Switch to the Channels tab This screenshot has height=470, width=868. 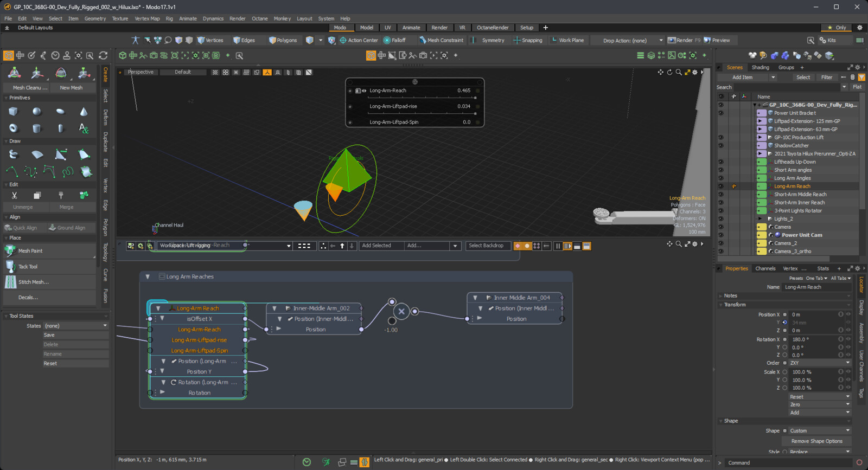[765, 269]
